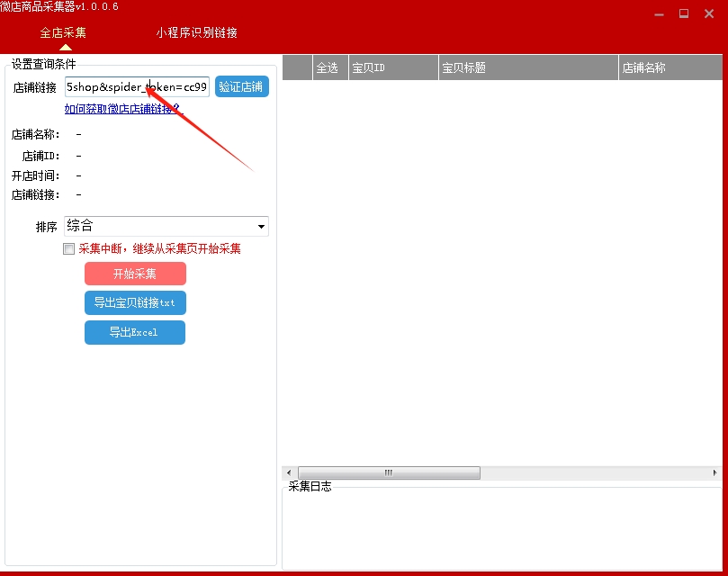Screen dimensions: 728x576
Task: Click the 店铺链接 input field
Action: (137, 87)
